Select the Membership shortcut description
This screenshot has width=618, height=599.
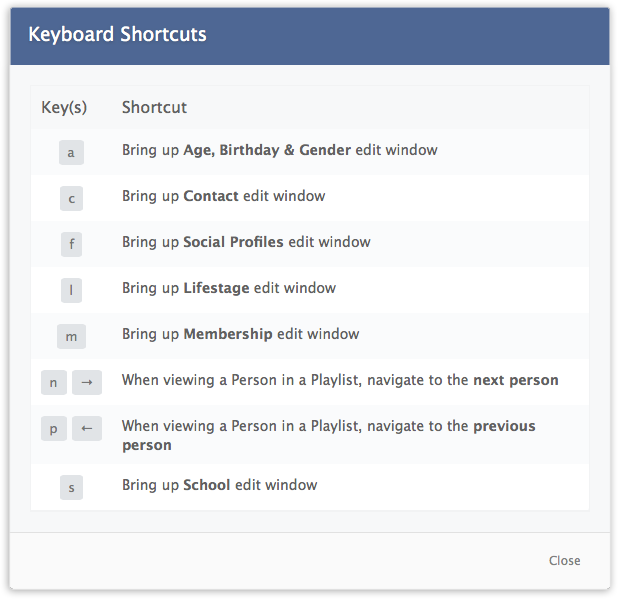click(x=240, y=334)
